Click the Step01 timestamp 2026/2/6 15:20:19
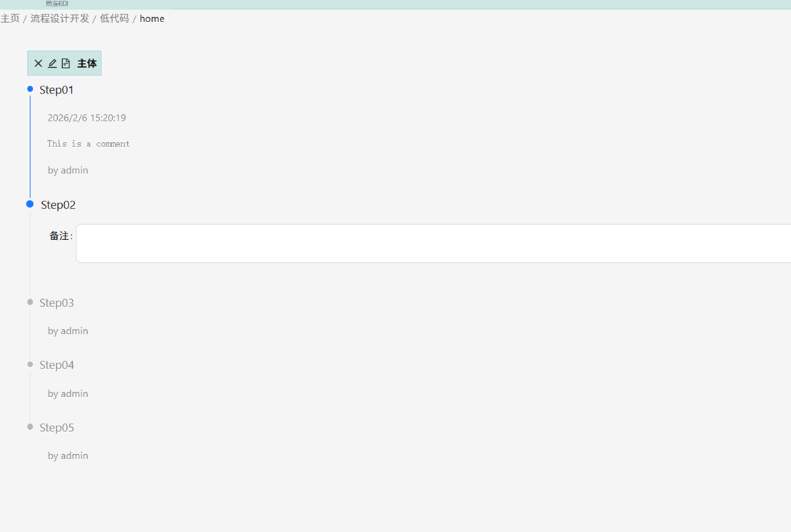Image resolution: width=791 pixels, height=532 pixels. point(86,118)
